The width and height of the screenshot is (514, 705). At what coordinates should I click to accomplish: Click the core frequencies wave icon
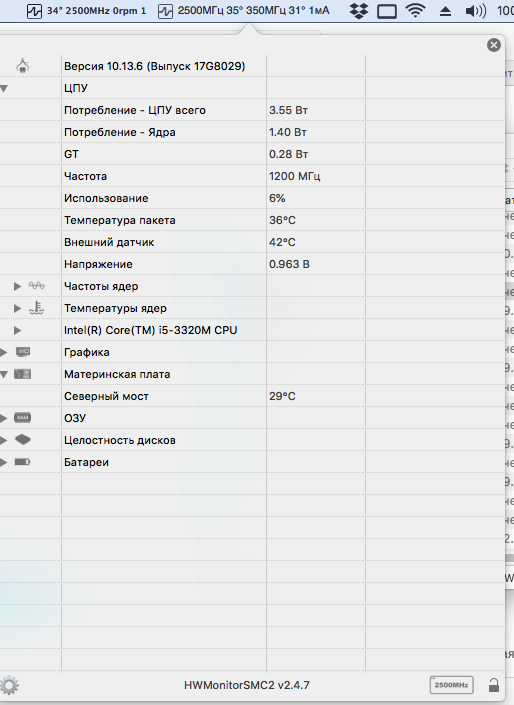[x=36, y=286]
